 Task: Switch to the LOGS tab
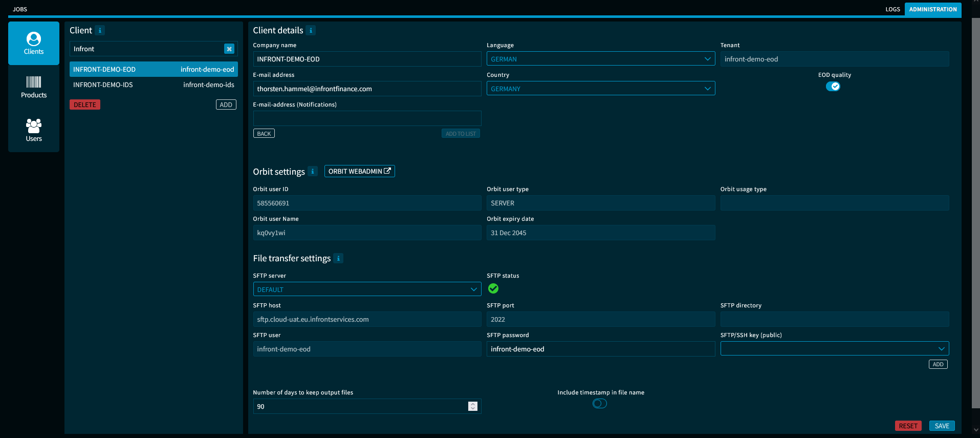point(892,9)
